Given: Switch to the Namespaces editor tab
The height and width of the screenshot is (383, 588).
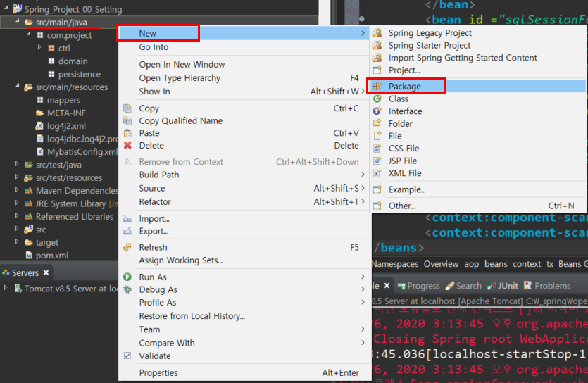Looking at the screenshot, I should coord(395,264).
